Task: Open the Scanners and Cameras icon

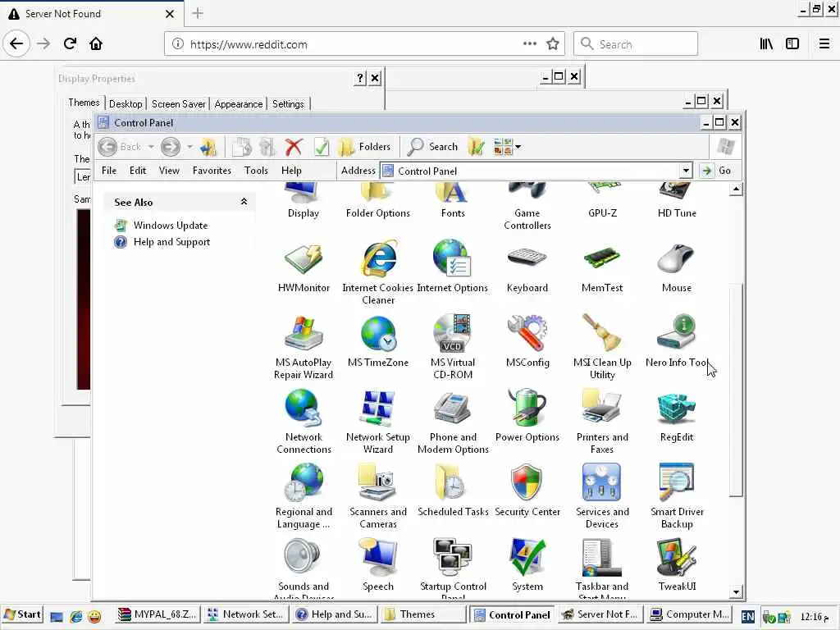Action: (377, 496)
